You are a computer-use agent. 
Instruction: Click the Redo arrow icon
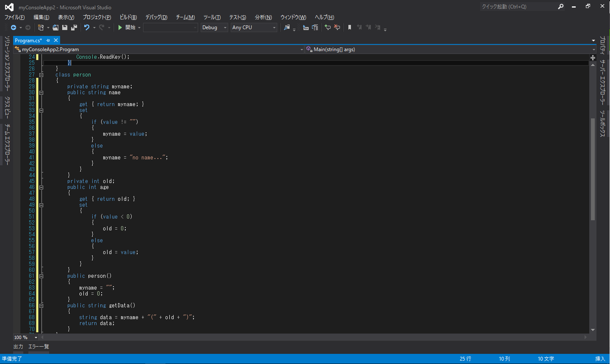click(102, 27)
